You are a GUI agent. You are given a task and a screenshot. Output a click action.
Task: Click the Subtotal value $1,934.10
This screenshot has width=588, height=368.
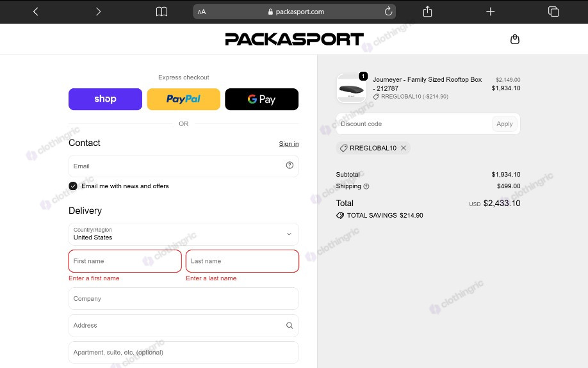coord(506,175)
